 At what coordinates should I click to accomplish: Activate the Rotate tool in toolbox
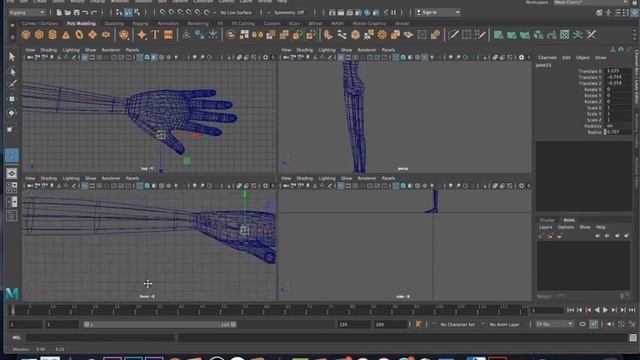click(12, 113)
